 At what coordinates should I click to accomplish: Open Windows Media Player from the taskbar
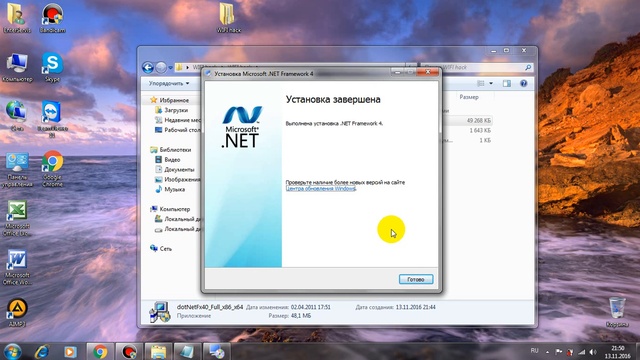tap(70, 351)
